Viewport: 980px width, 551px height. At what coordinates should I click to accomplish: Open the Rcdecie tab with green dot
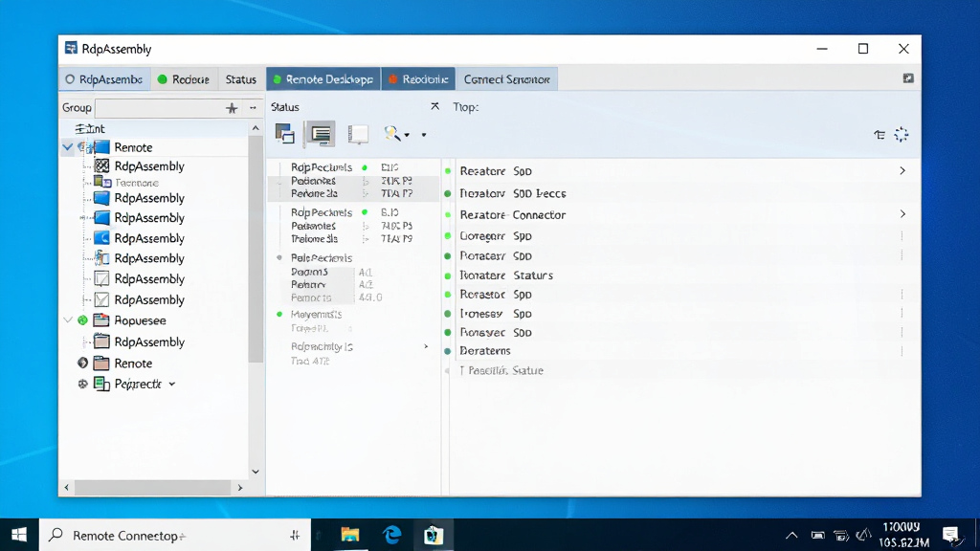[184, 79]
